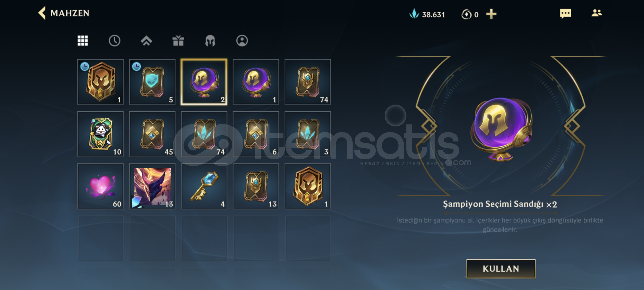Select the all items grid filter tab
644x290 pixels.
83,41
